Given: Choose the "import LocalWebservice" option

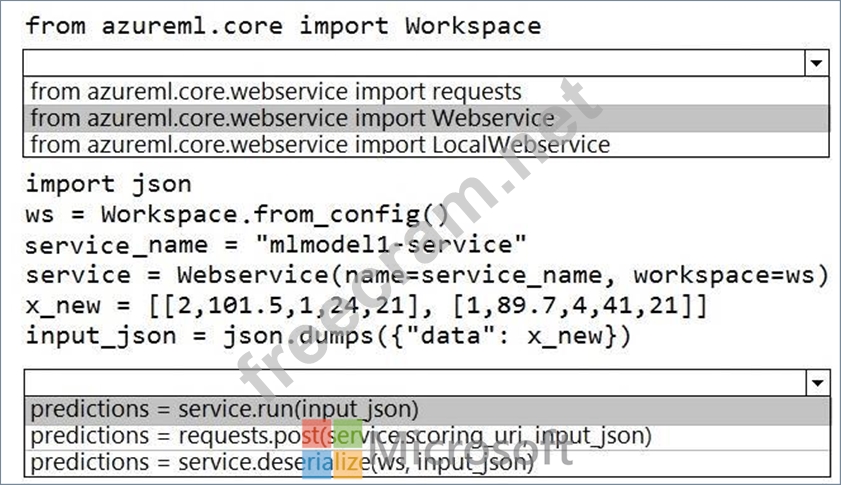Looking at the screenshot, I should click(320, 144).
